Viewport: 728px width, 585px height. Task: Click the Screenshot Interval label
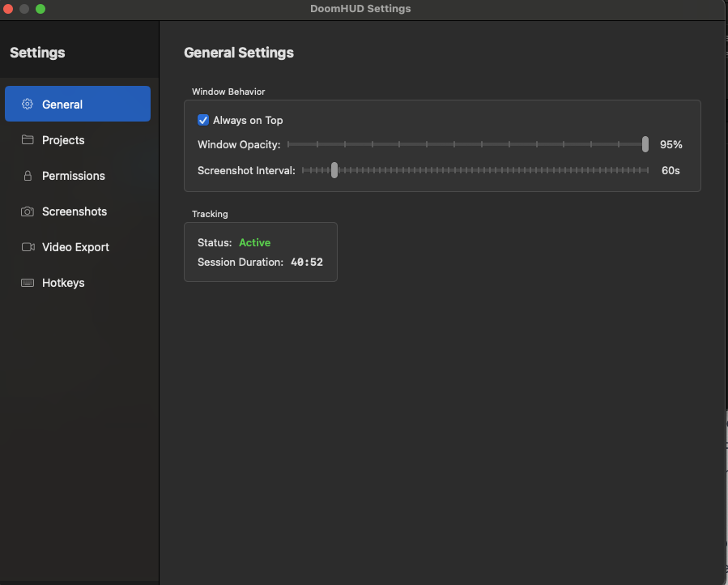246,170
